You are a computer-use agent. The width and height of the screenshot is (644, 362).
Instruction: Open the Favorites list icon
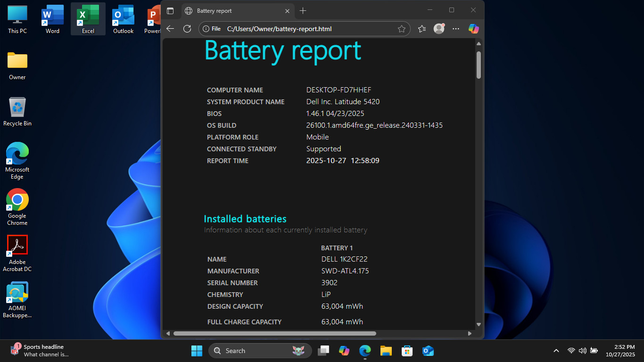(x=422, y=29)
